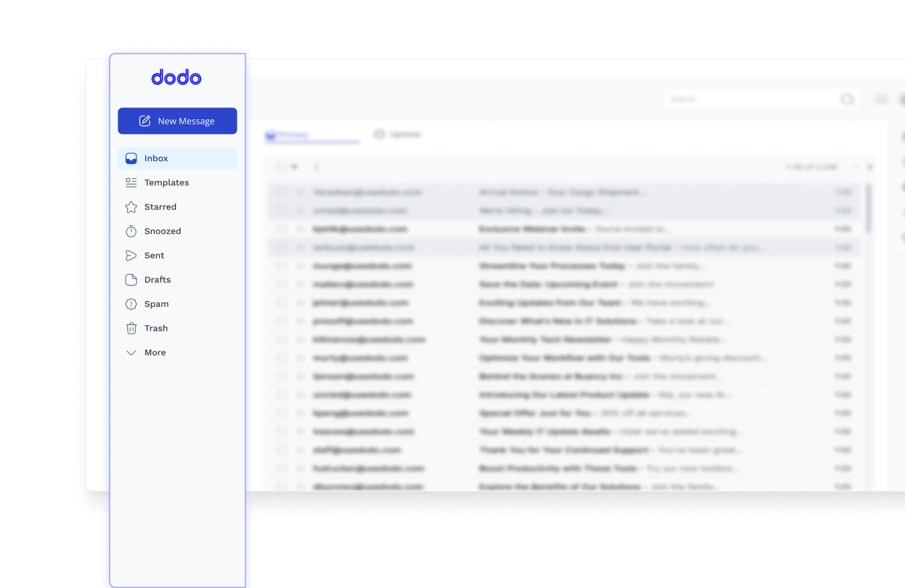Check the Exclusive Webinar Invite email checkbox
Viewport: 905px width, 588px height.
pyautogui.click(x=281, y=229)
